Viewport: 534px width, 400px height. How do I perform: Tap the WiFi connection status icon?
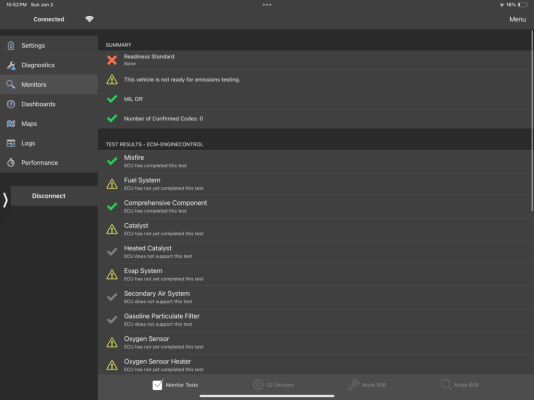coord(90,19)
